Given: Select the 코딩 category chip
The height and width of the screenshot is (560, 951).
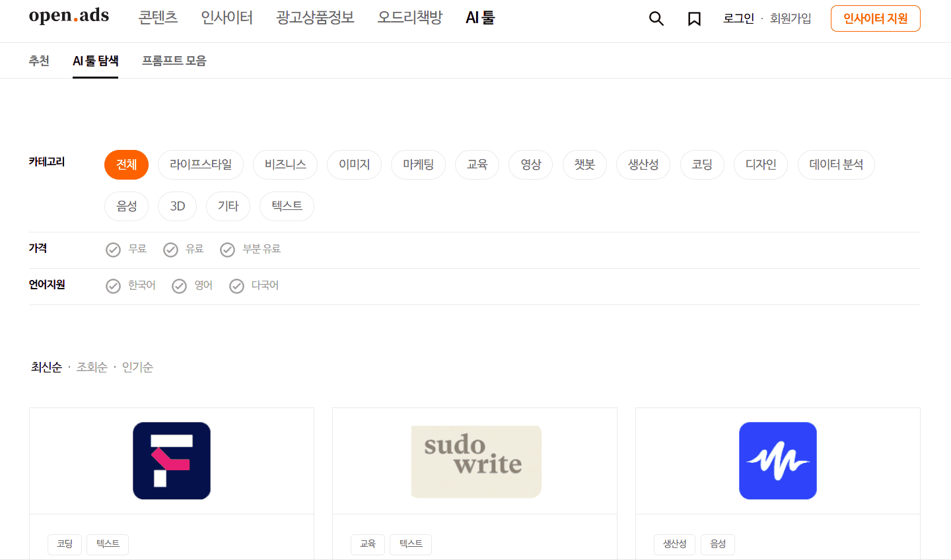Looking at the screenshot, I should (702, 164).
